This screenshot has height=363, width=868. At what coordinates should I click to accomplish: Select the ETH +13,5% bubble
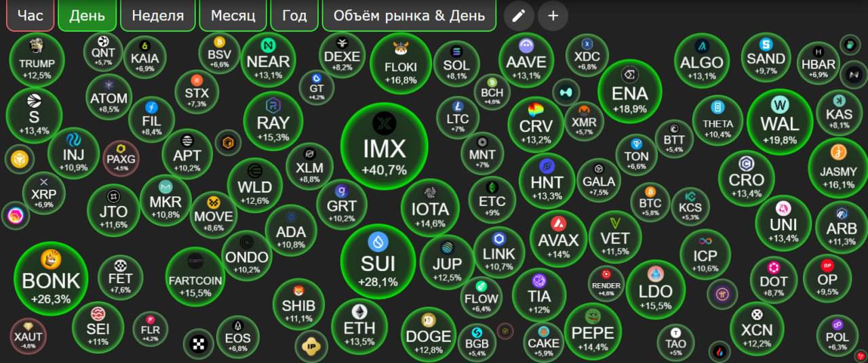pyautogui.click(x=359, y=326)
